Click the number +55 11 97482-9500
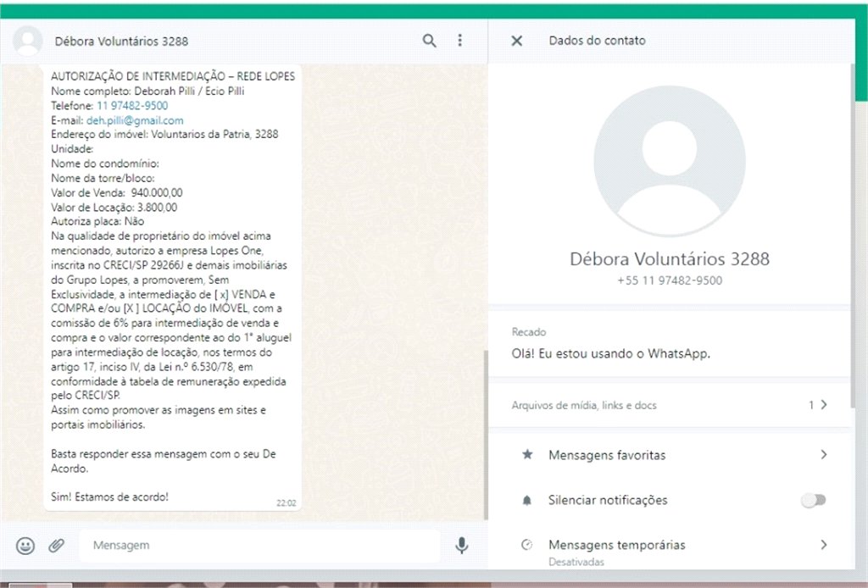Viewport: 868px width, 588px height. (x=670, y=280)
